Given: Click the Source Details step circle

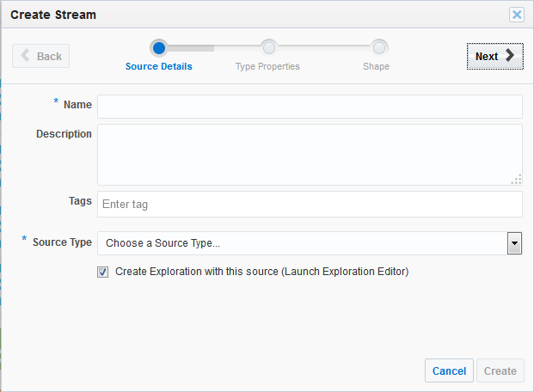Looking at the screenshot, I should pyautogui.click(x=159, y=47).
